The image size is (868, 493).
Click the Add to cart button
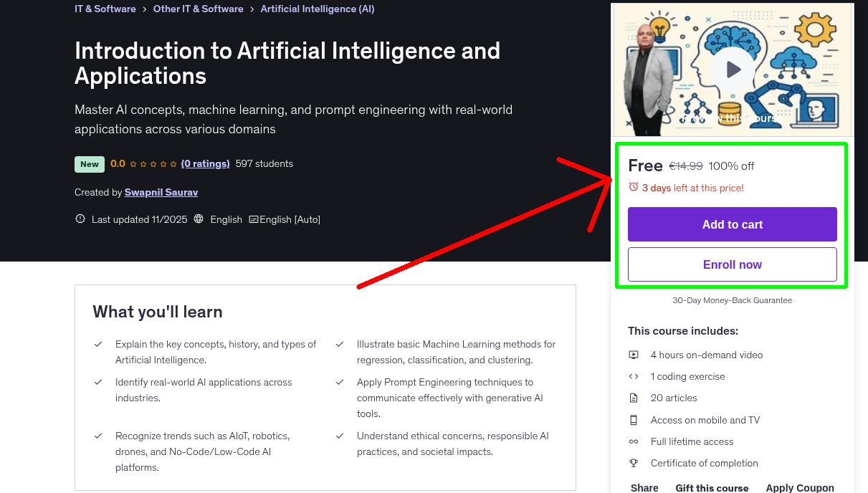pyautogui.click(x=732, y=224)
